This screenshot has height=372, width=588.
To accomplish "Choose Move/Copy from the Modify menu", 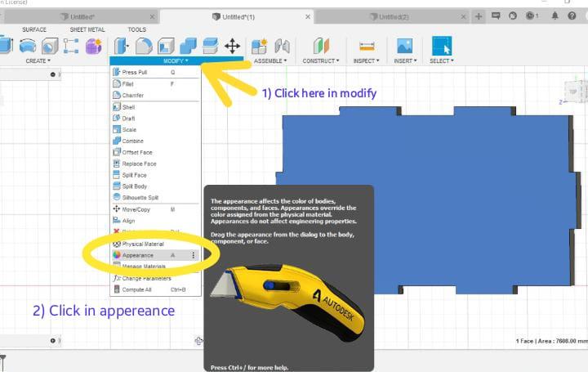I will click(155, 209).
